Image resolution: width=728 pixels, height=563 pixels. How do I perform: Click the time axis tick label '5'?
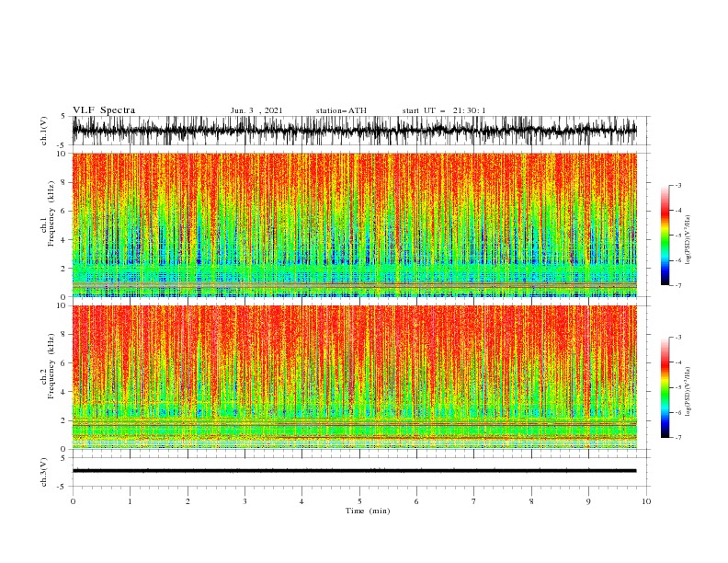[359, 501]
